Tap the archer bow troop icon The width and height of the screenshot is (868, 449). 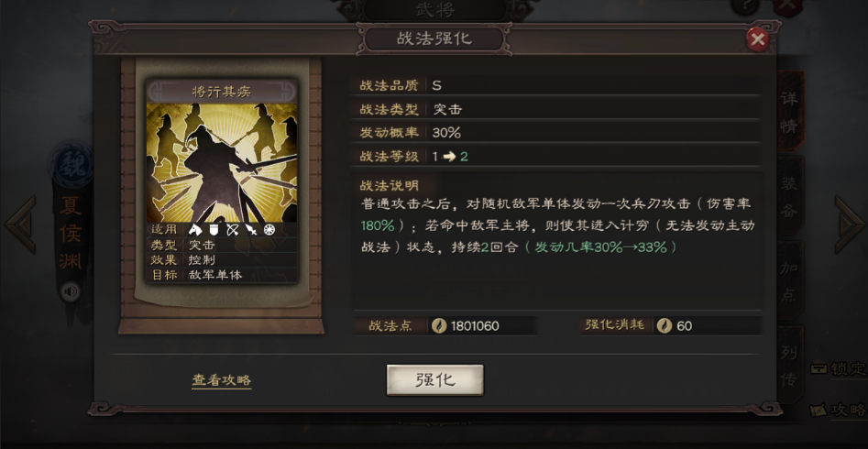coord(233,230)
